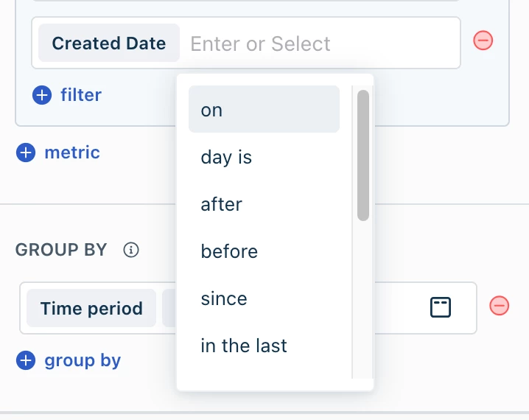Remove the Created Date filter row

coord(483,41)
